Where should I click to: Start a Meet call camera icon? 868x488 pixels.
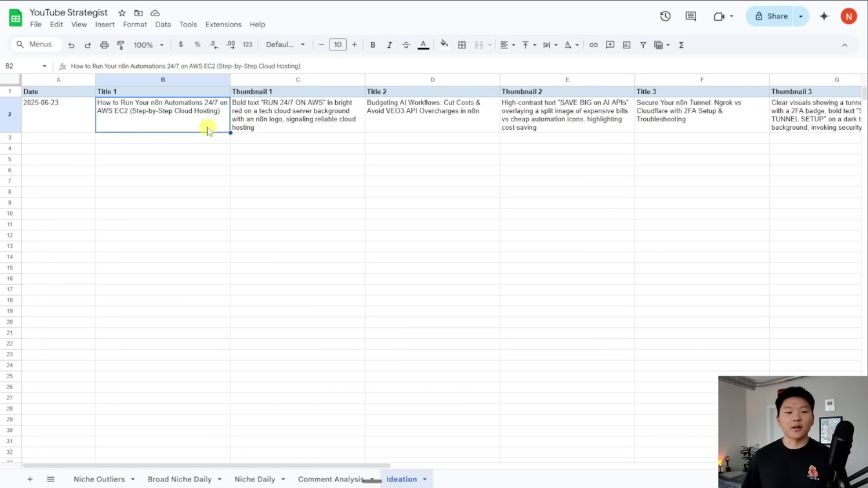[719, 16]
